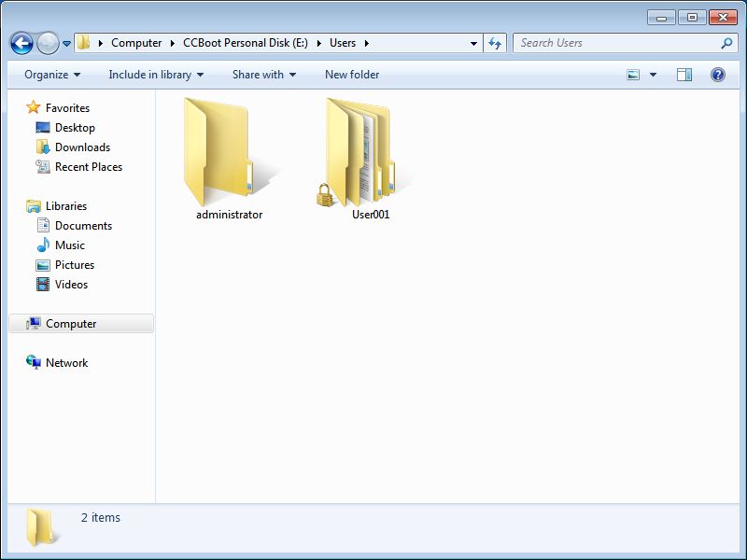Open the view options dropdown arrow
The width and height of the screenshot is (747, 560).
tap(653, 75)
